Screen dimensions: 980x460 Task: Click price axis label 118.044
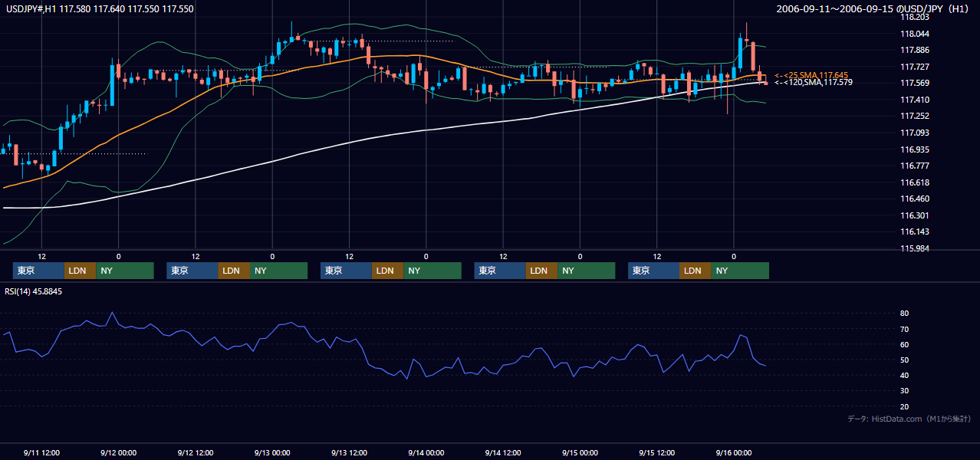914,34
